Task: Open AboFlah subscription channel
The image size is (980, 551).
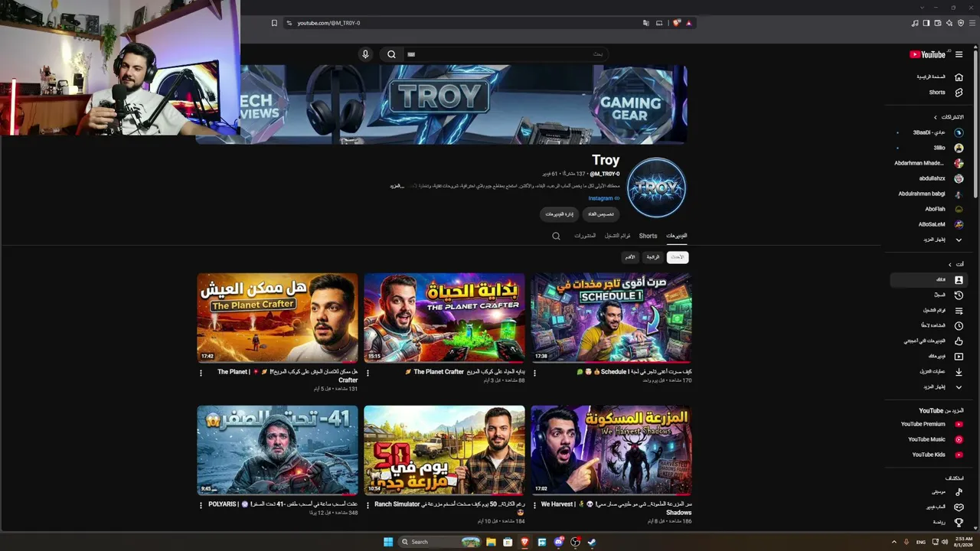Action: coord(929,209)
